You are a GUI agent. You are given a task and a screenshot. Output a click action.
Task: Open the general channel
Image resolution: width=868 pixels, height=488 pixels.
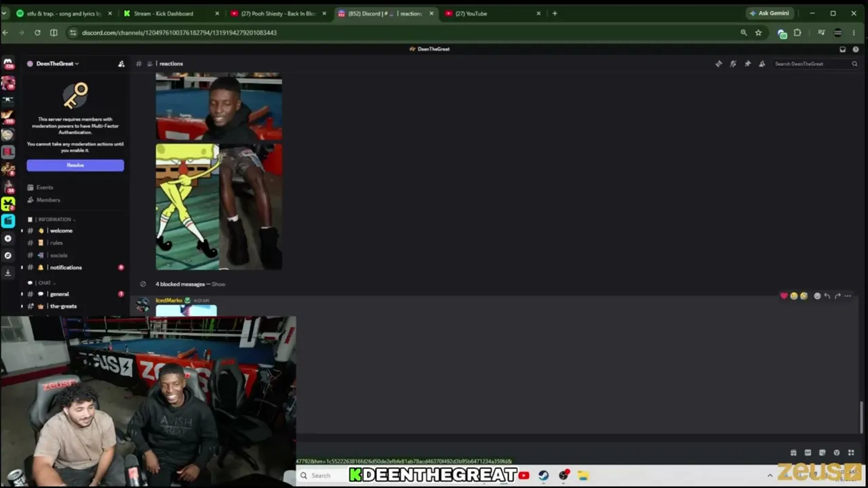click(75, 294)
